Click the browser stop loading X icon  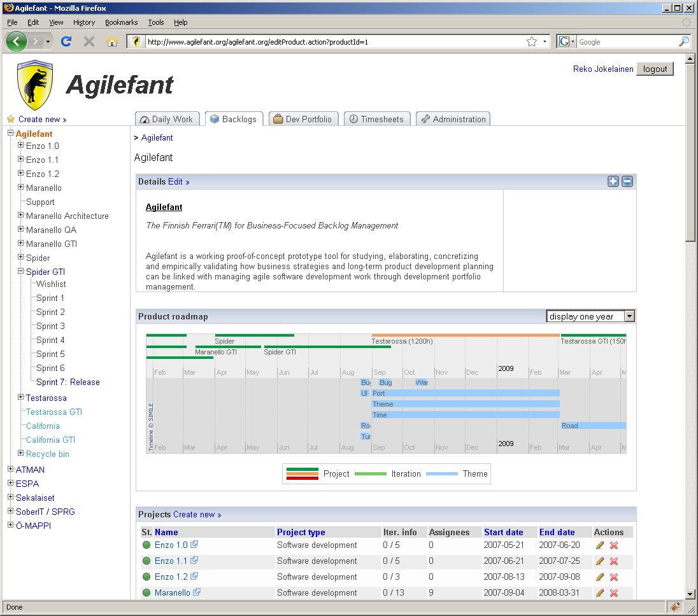[x=89, y=42]
